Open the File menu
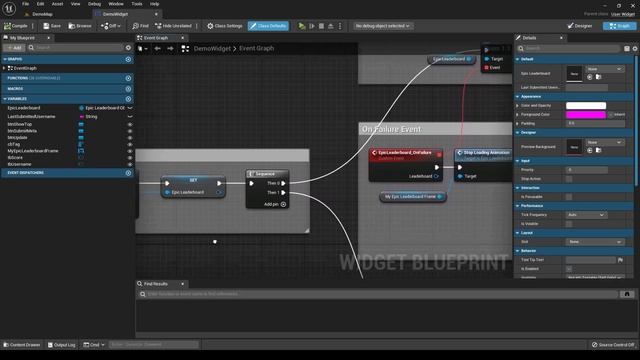 click(x=25, y=4)
